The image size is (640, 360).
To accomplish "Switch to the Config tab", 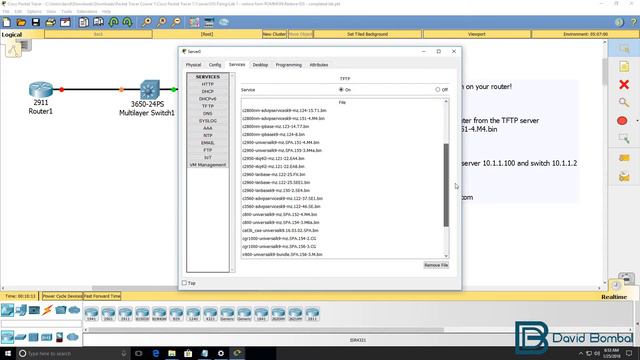I will [x=215, y=65].
